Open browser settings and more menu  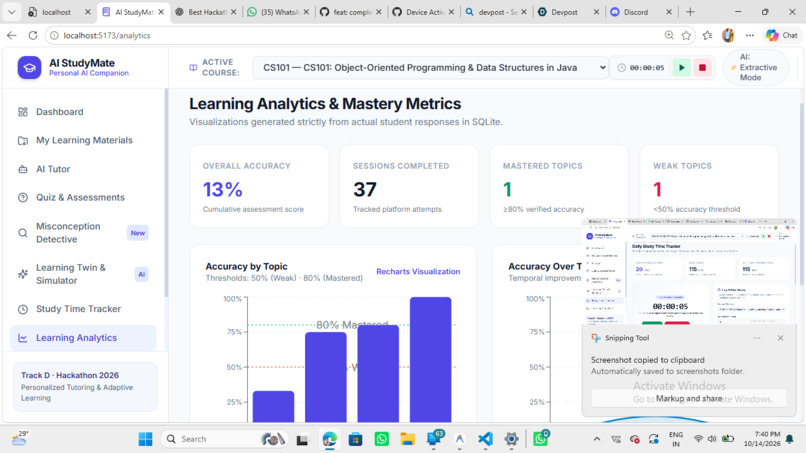750,35
